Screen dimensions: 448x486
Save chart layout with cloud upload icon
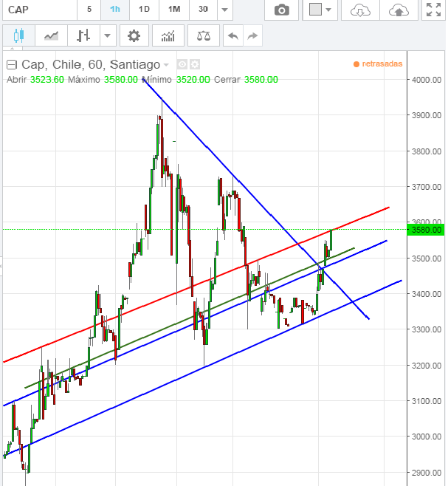(399, 10)
